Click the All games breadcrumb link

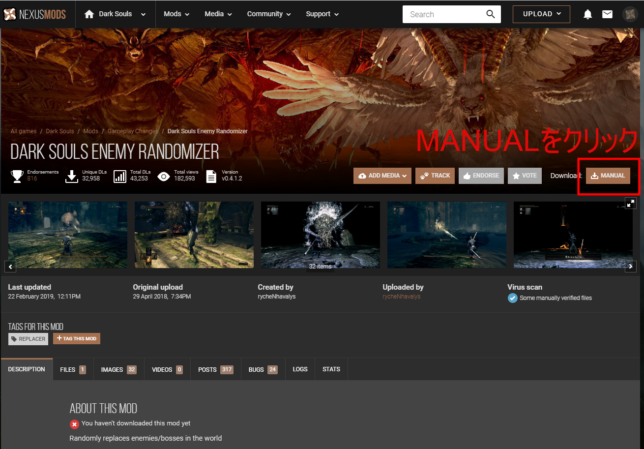point(23,131)
